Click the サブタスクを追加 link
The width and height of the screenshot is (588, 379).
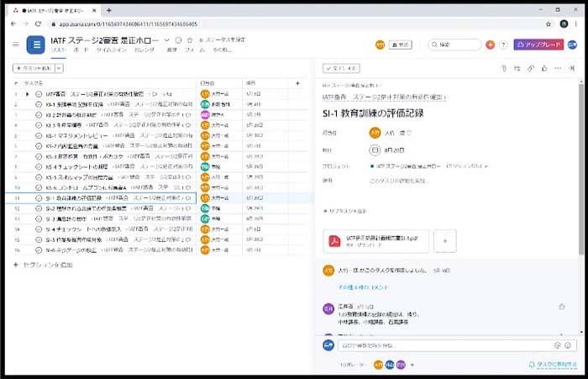(344, 210)
